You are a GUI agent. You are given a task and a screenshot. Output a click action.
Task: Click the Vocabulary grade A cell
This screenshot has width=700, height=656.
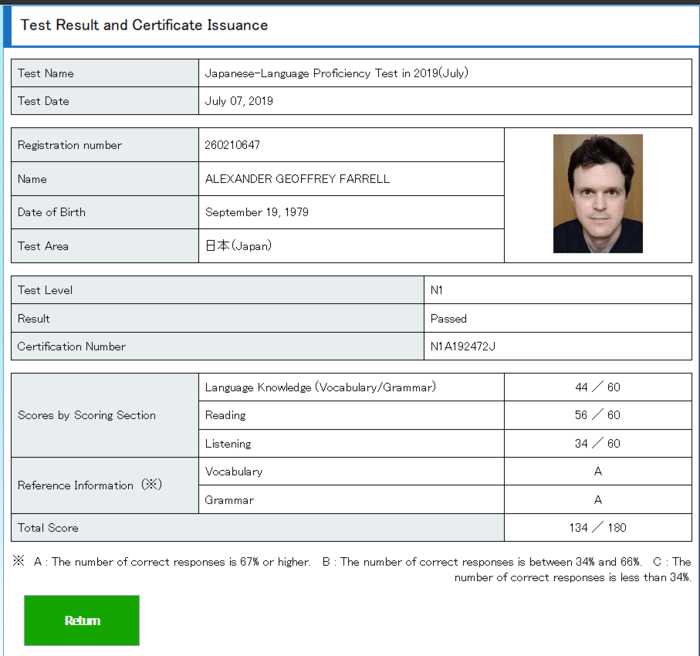(598, 471)
